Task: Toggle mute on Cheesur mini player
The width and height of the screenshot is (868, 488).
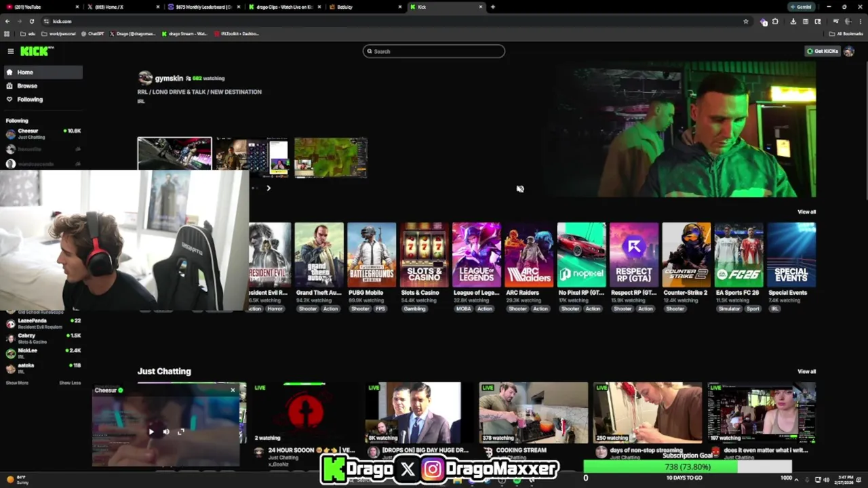Action: coord(166,432)
